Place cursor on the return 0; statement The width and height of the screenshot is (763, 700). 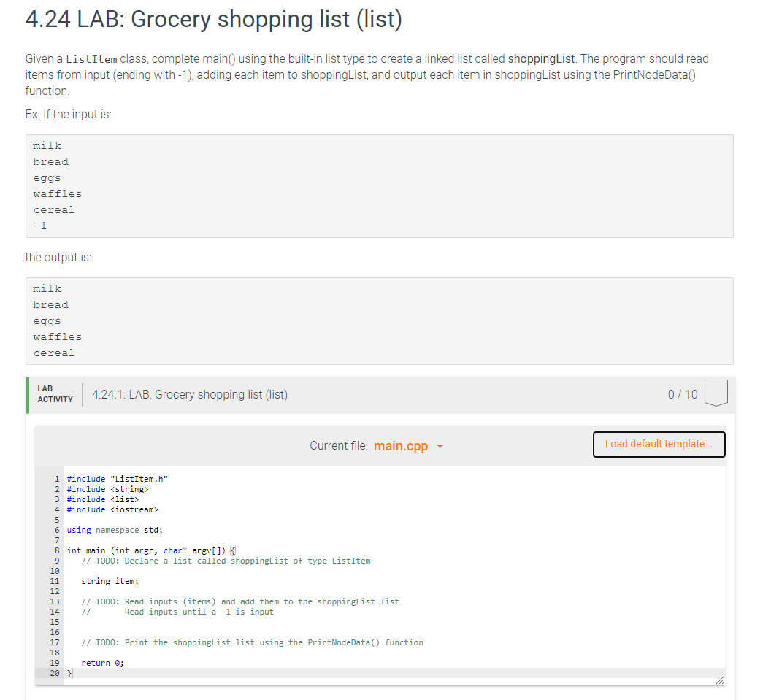95,662
